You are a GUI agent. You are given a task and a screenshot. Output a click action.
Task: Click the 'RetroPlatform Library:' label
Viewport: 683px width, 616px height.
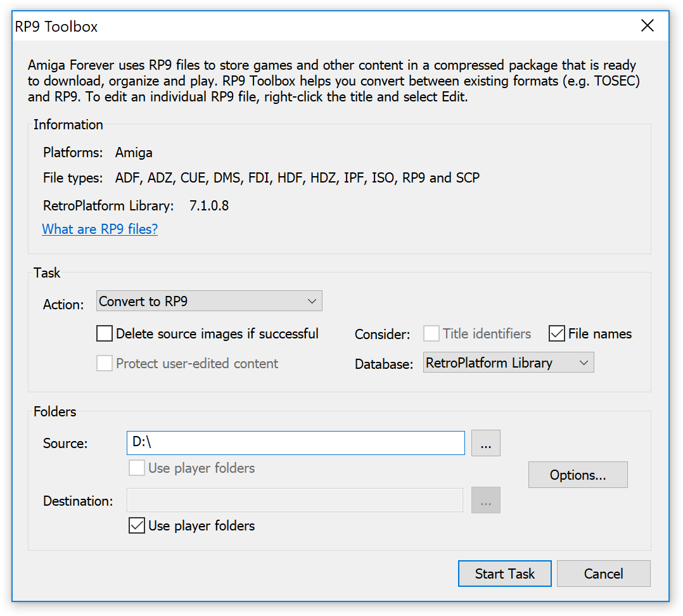(x=108, y=205)
